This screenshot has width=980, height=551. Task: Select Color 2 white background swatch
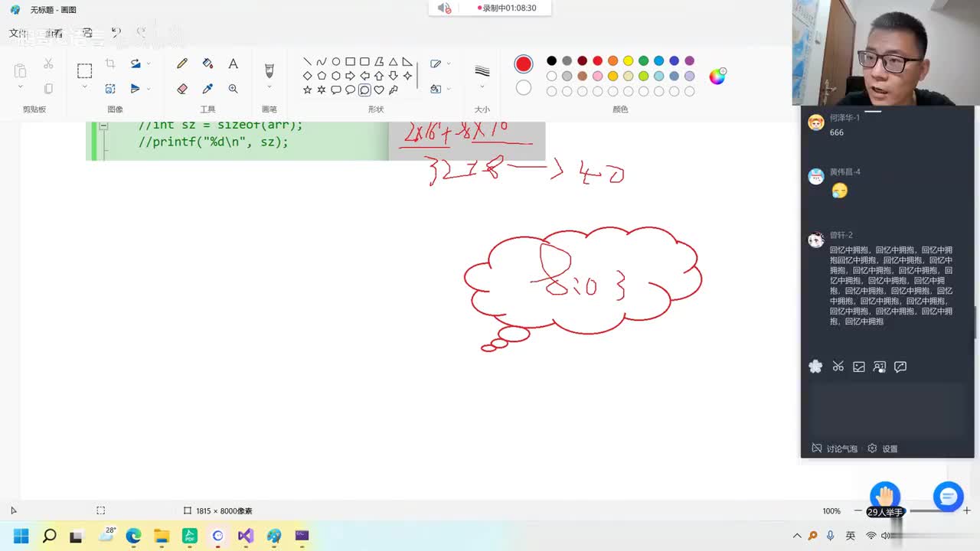coord(524,88)
